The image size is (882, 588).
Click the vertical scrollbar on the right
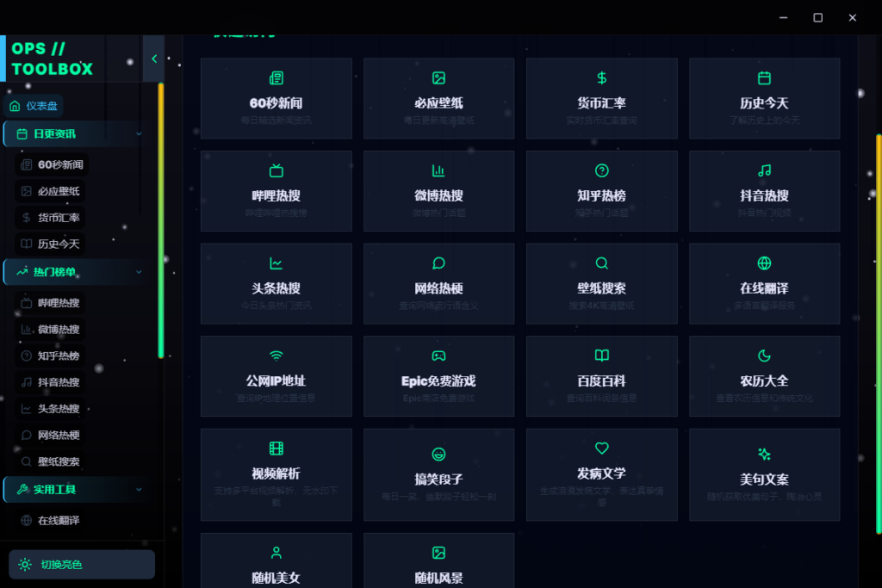click(878, 215)
